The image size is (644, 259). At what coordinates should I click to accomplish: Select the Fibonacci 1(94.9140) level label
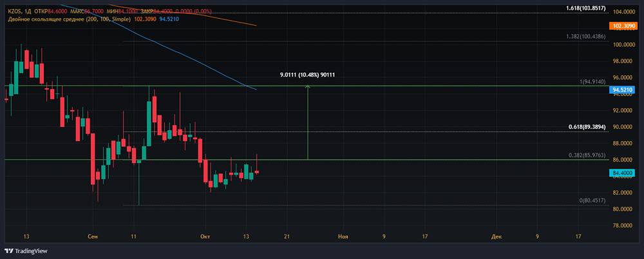click(x=592, y=81)
